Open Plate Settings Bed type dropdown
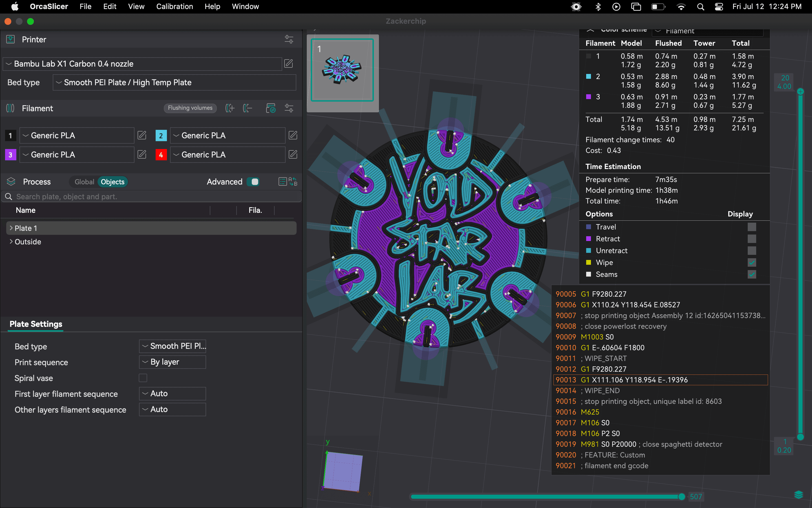Viewport: 812px width, 508px height. pos(173,346)
